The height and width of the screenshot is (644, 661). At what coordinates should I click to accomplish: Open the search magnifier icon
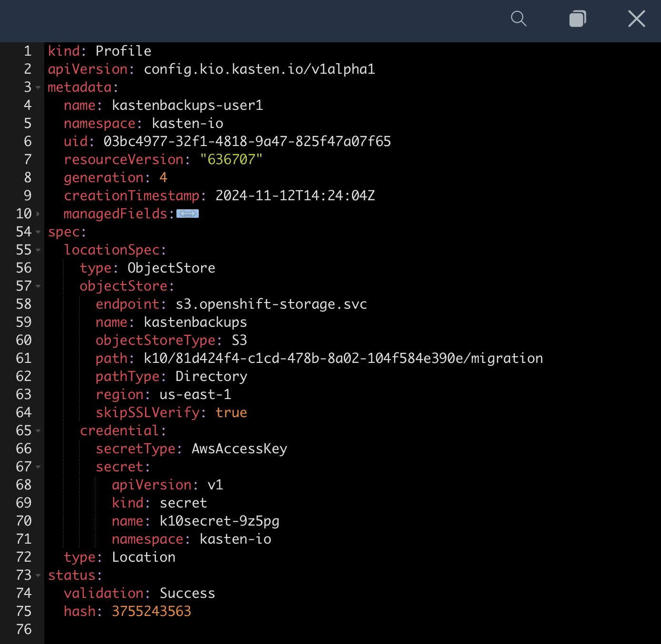point(518,19)
